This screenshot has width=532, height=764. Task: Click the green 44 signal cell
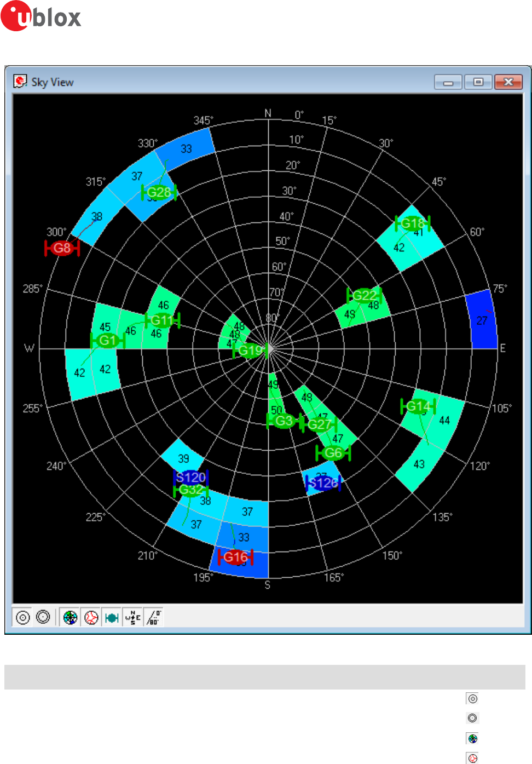pos(444,421)
